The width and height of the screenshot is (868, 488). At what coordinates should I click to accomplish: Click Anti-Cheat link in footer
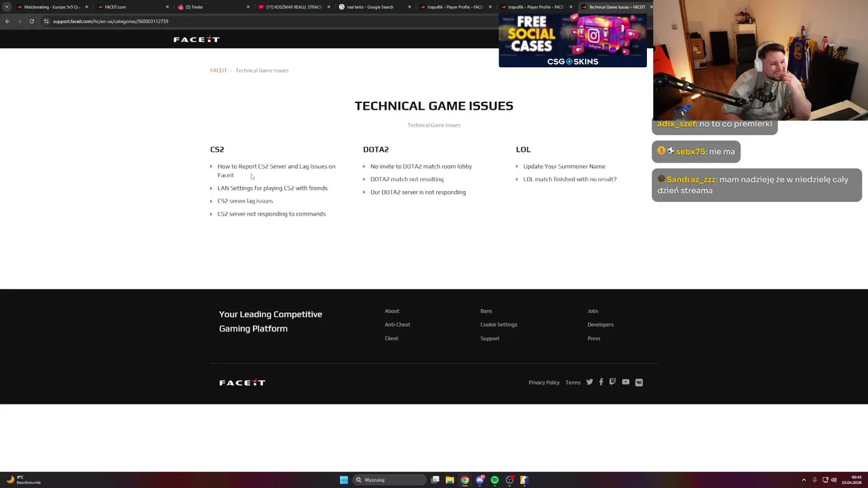coord(397,325)
